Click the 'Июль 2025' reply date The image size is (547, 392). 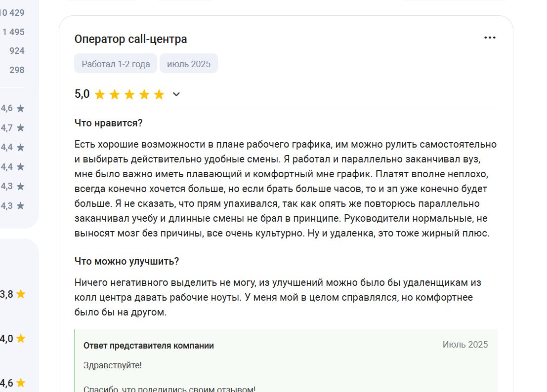click(465, 345)
